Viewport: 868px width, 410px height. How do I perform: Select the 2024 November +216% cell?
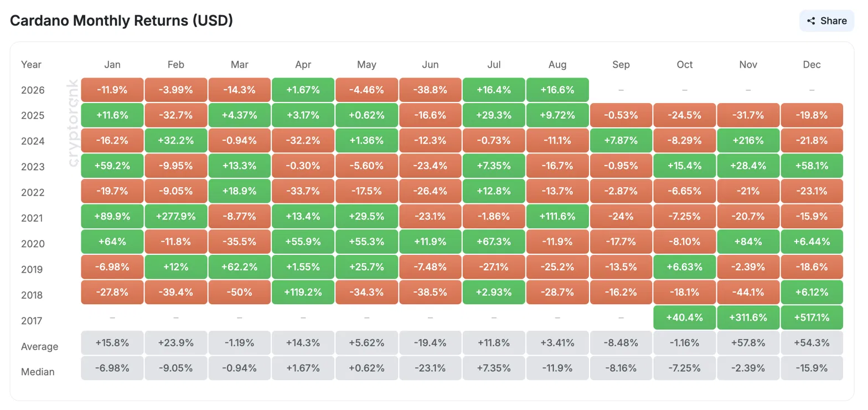pyautogui.click(x=748, y=140)
